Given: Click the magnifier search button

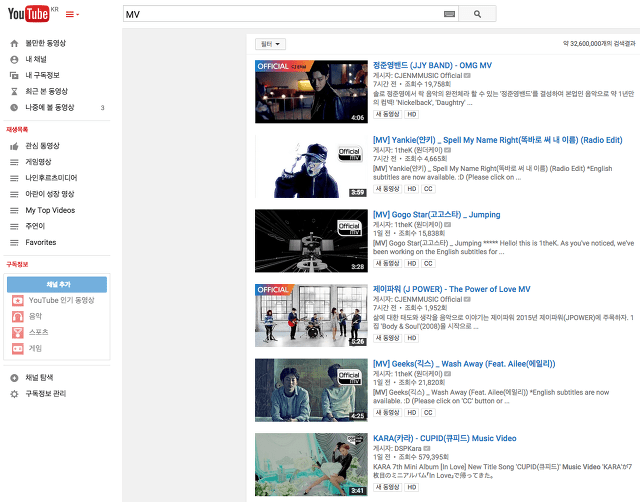Looking at the screenshot, I should coord(477,14).
